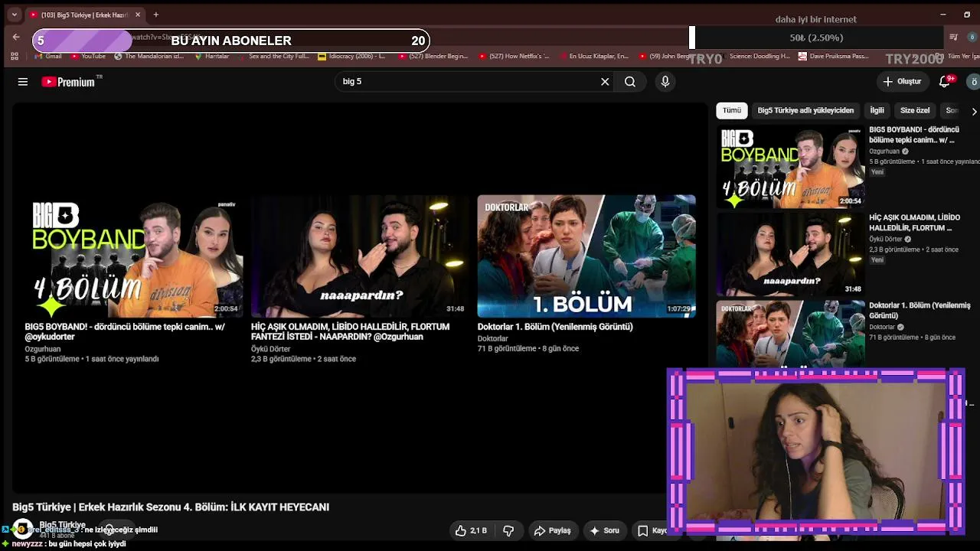The width and height of the screenshot is (980, 551).
Task: Like the video with thumbs-up
Action: tap(471, 530)
